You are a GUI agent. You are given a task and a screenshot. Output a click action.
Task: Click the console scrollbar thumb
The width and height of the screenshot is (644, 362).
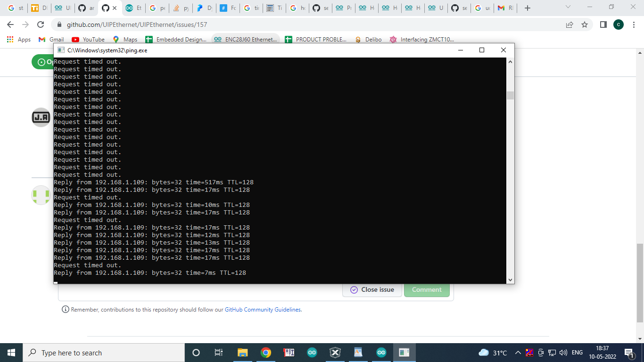coord(510,96)
